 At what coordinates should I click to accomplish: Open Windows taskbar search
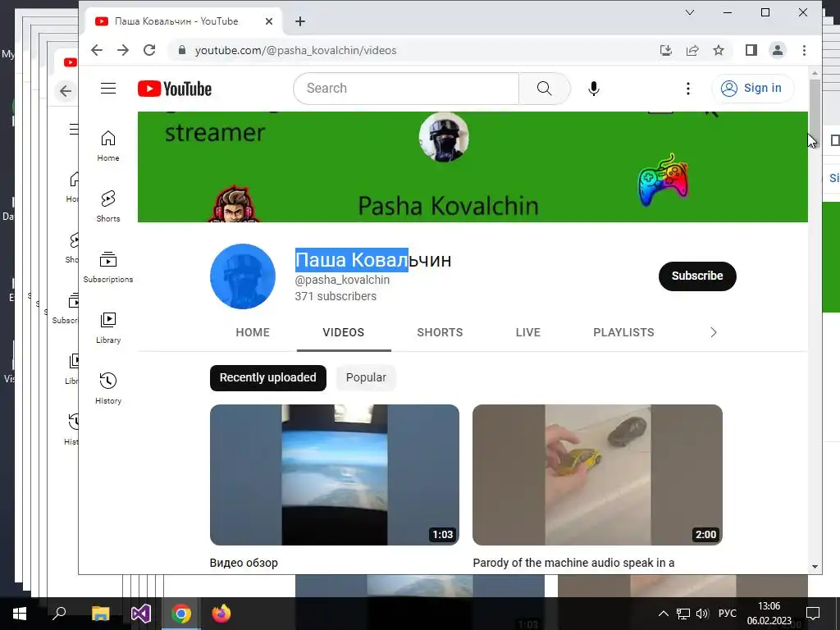point(59,614)
